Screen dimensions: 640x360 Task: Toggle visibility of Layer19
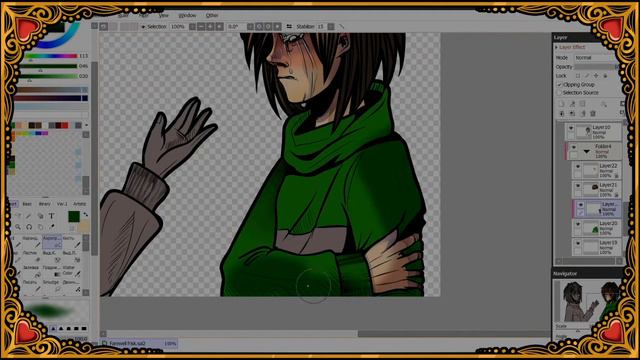[578, 243]
